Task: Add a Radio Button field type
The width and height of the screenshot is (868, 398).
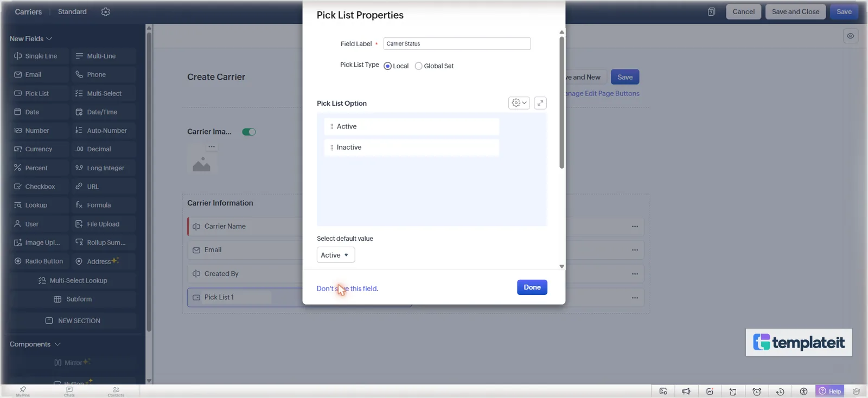Action: point(40,261)
